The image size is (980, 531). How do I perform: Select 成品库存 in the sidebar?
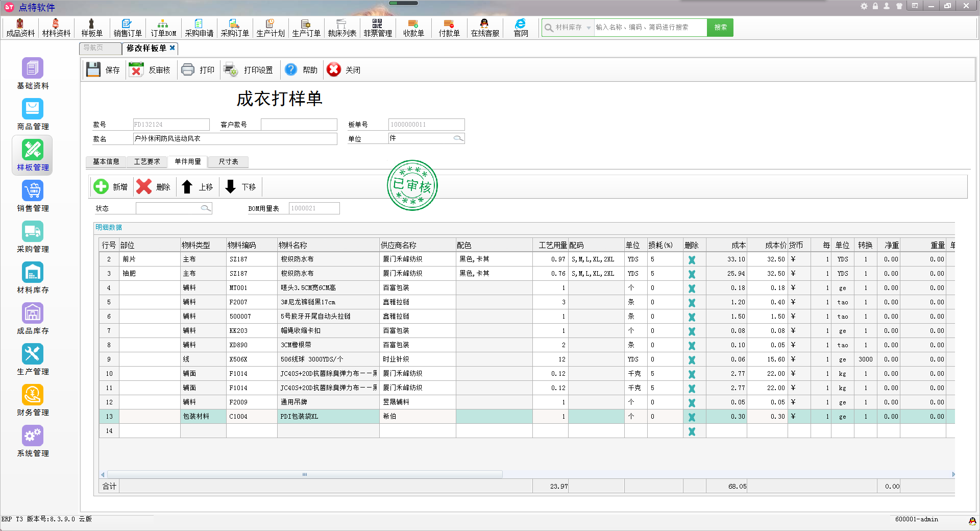(x=33, y=319)
